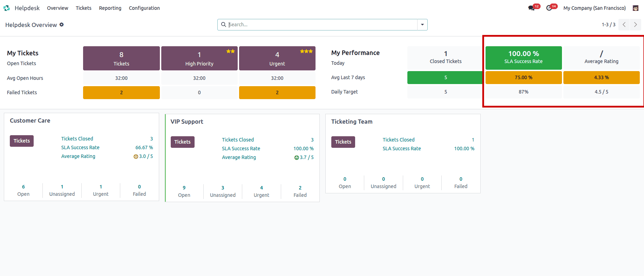This screenshot has width=644, height=276.
Task: Click the Customer Care Tickets button
Action: tap(22, 141)
